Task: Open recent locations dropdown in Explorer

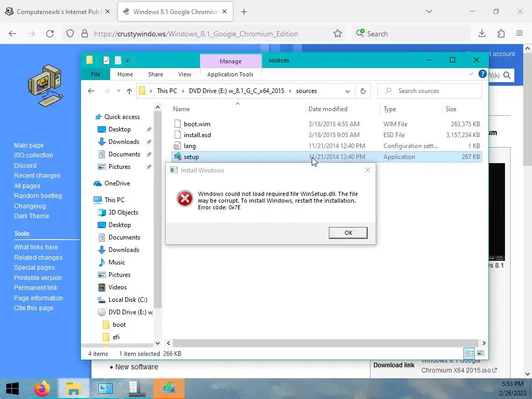Action: click(x=118, y=91)
